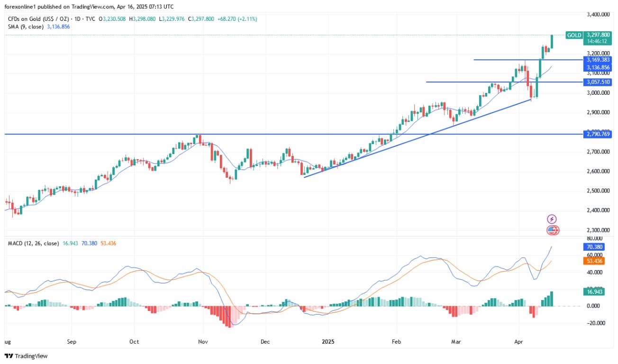Click the latest tall green candlestick
Viewport: 618px width, 364px height.
(x=552, y=42)
